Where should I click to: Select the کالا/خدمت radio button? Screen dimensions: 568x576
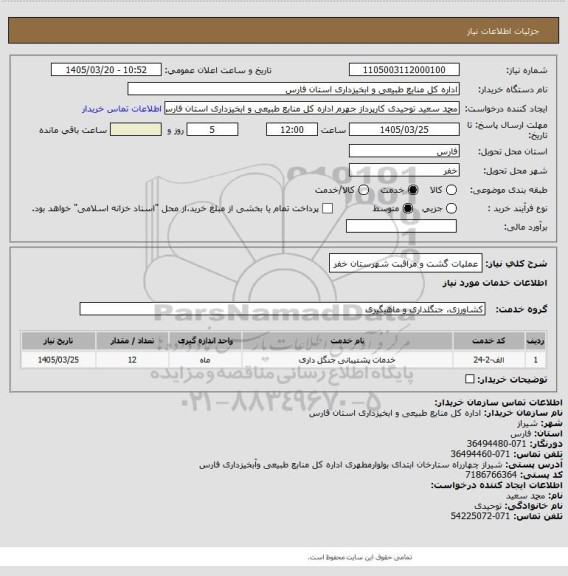(363, 190)
